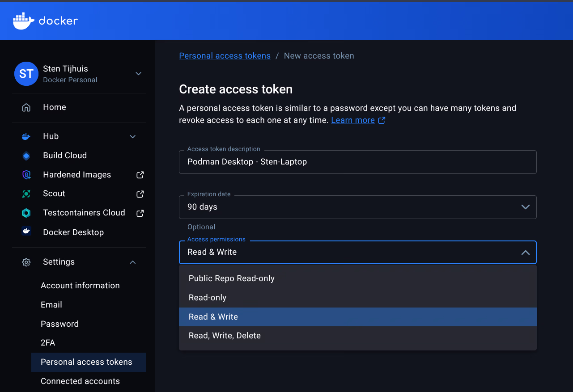This screenshot has height=392, width=573.
Task: Click the Hub whale icon
Action: (x=26, y=136)
